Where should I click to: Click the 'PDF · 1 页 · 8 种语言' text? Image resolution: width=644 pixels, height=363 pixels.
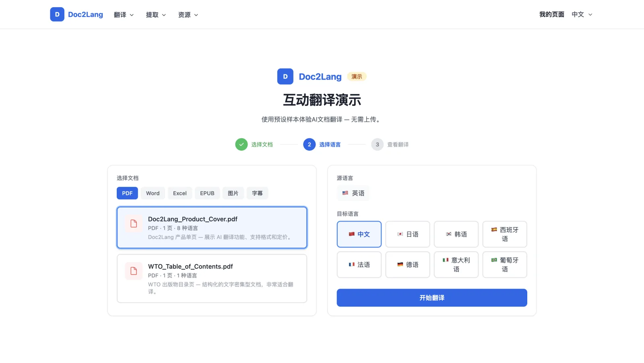(x=173, y=228)
